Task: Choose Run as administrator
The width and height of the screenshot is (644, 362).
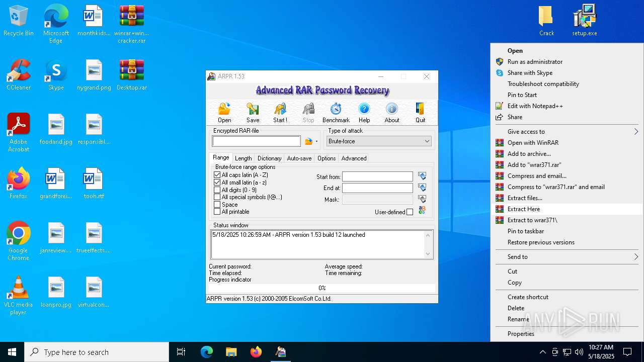Action: click(x=567, y=62)
